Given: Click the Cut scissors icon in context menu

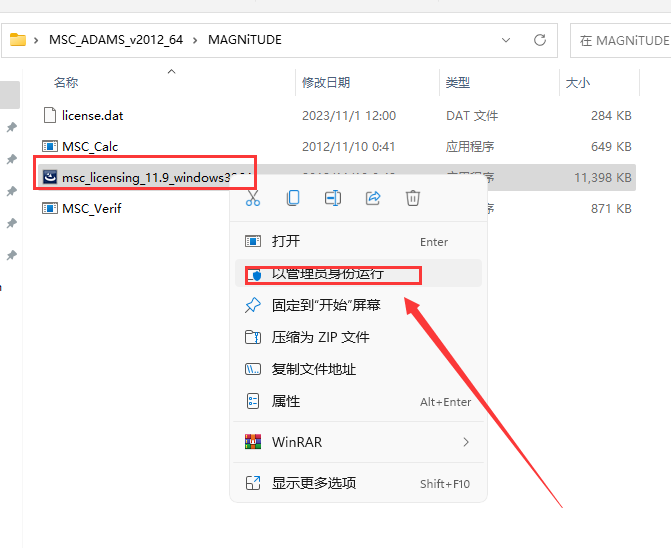Looking at the screenshot, I should coord(253,198).
